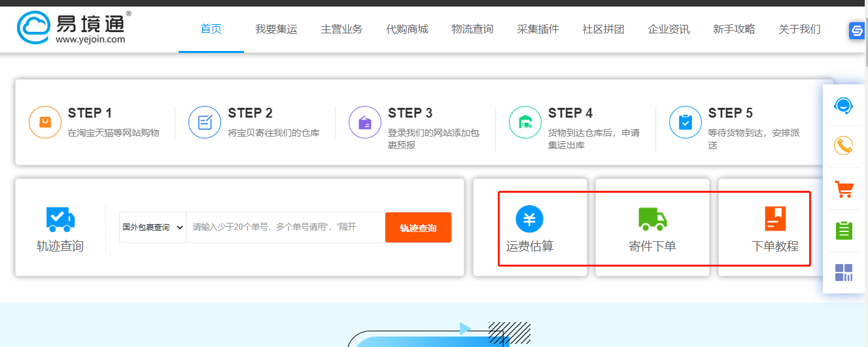This screenshot has height=347, width=868.
Task: Click the blue delivery truck tracking icon
Action: pos(60,219)
